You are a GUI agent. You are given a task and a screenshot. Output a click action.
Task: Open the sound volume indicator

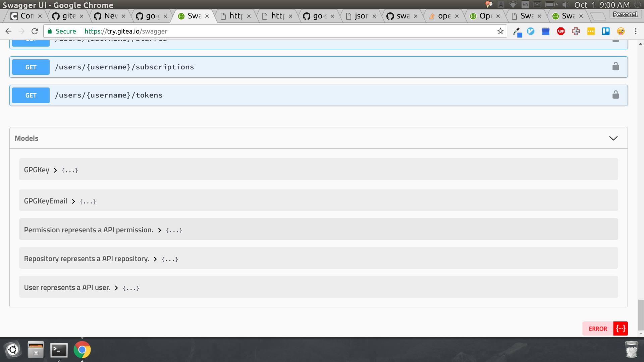coord(566,5)
